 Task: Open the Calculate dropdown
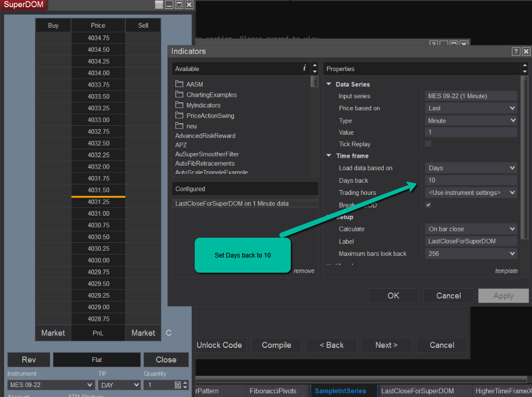[471, 229]
